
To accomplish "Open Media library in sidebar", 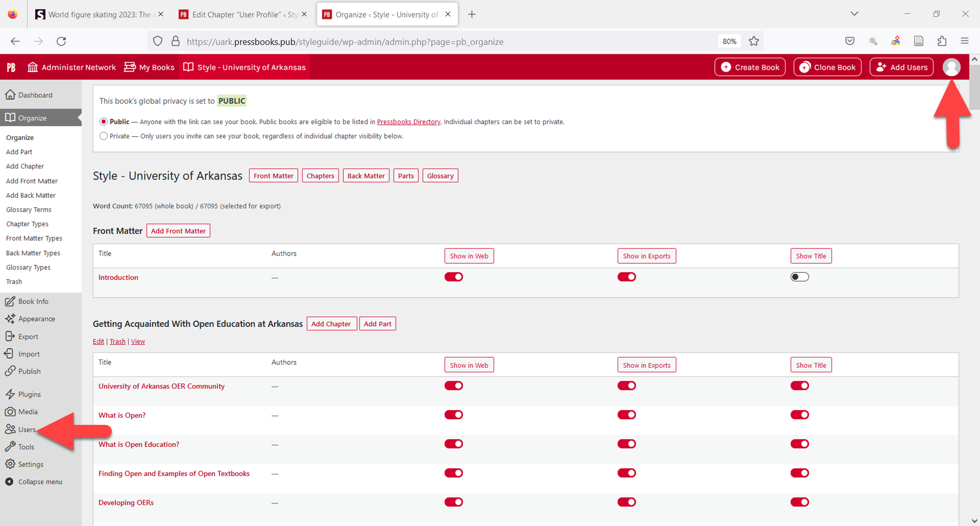I will point(22,412).
